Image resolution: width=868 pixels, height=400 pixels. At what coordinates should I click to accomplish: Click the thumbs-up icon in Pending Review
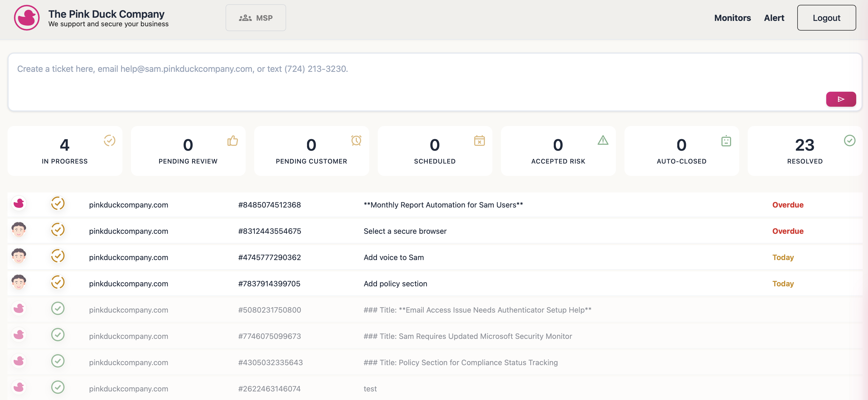click(x=233, y=140)
